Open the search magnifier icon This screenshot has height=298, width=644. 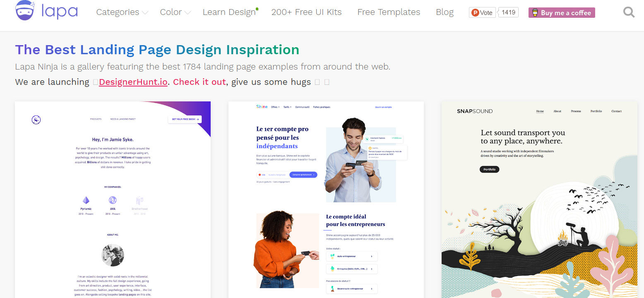click(629, 12)
